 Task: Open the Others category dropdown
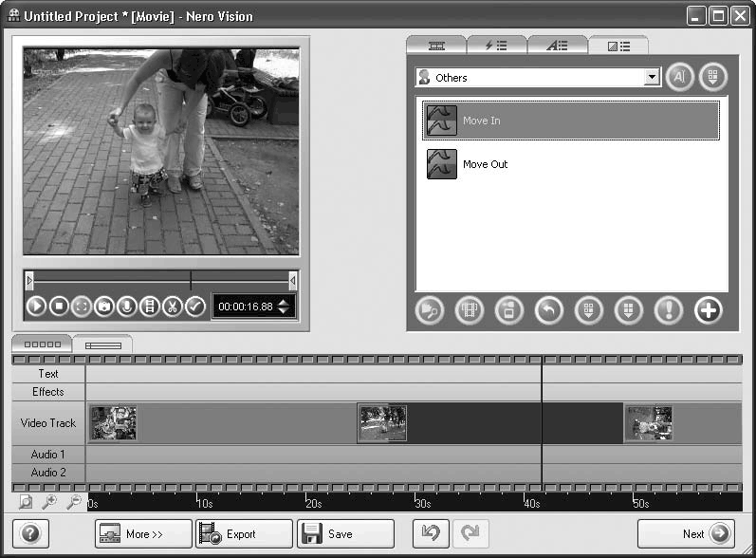click(651, 78)
